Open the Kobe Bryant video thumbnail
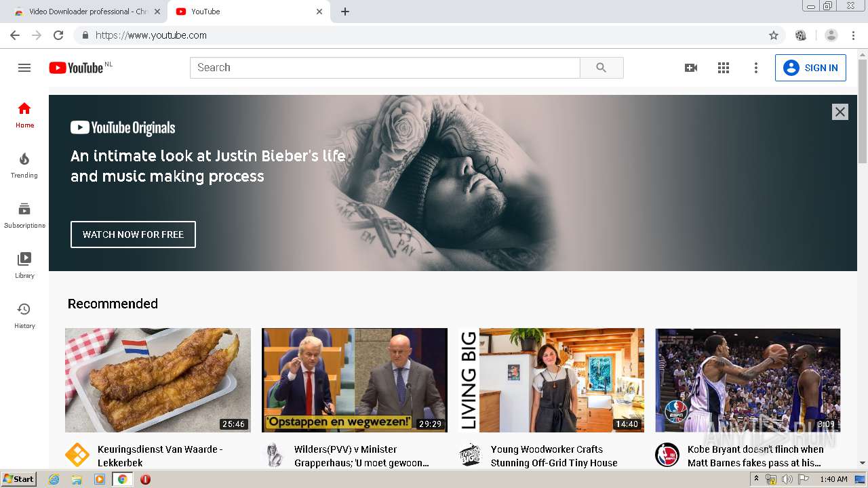Screen dimensions: 868x488 pyautogui.click(x=748, y=380)
